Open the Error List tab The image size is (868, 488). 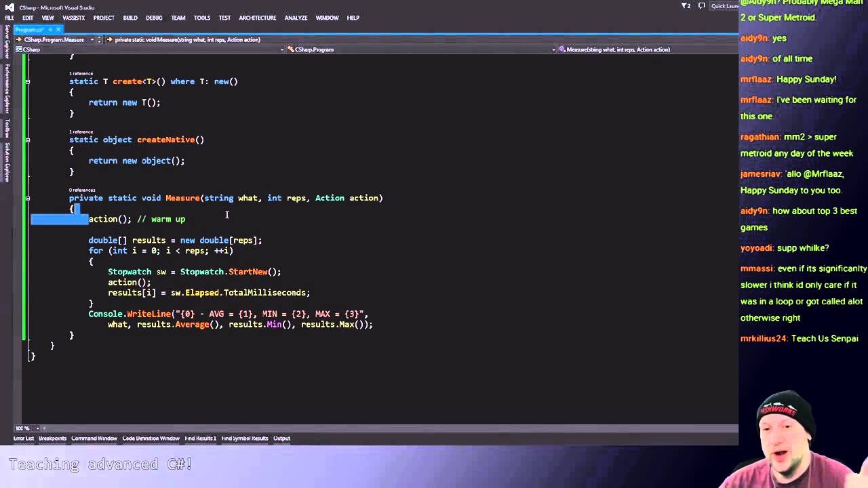23,438
